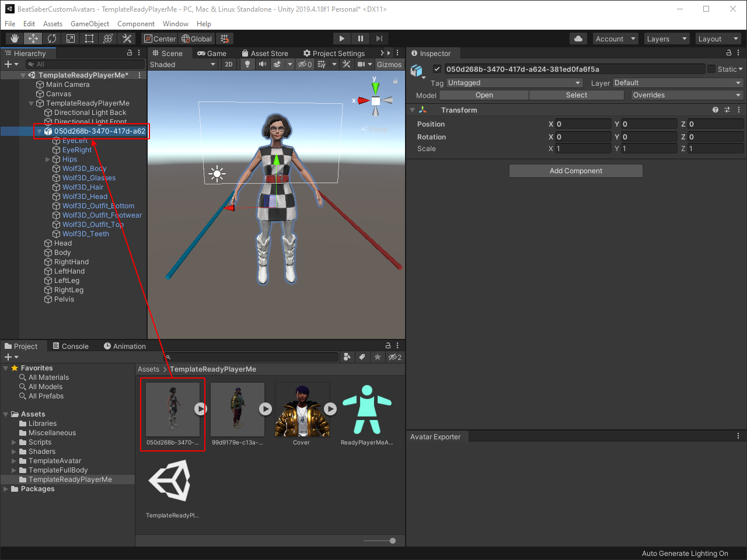Expand the Hips node in Hierarchy
This screenshot has height=560, width=747.
click(x=48, y=159)
